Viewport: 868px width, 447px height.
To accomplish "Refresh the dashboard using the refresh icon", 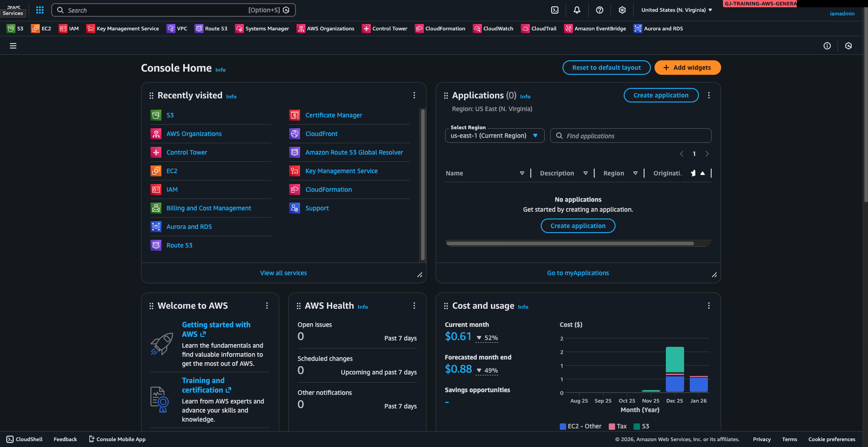I will 848,46.
